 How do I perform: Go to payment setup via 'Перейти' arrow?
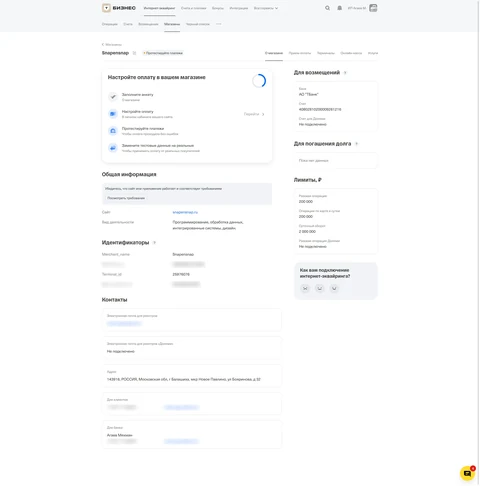(x=254, y=114)
